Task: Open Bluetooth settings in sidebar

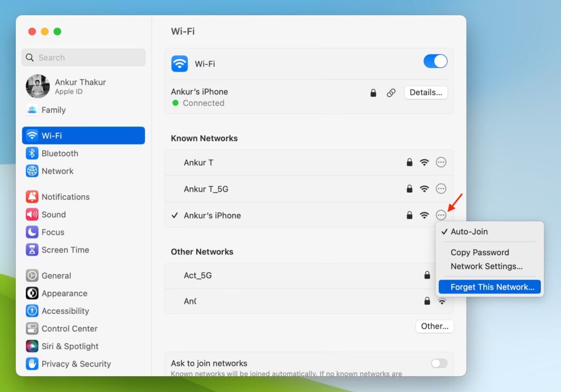Action: click(60, 153)
